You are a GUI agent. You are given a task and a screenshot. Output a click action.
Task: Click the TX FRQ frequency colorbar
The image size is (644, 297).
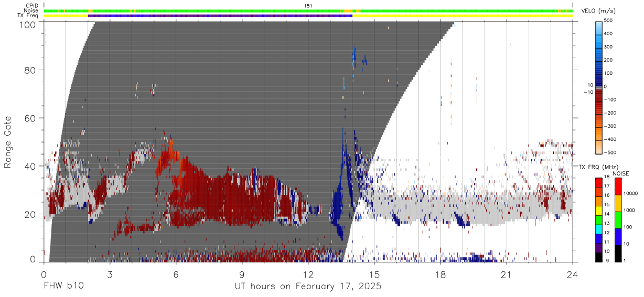[599, 220]
